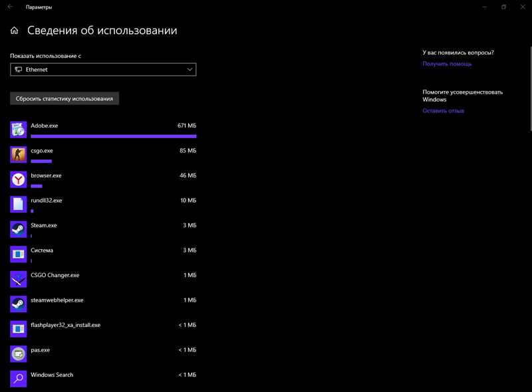Viewport: 532px width, 392px height.
Task: Click the Показать использование с label
Action: [x=45, y=56]
